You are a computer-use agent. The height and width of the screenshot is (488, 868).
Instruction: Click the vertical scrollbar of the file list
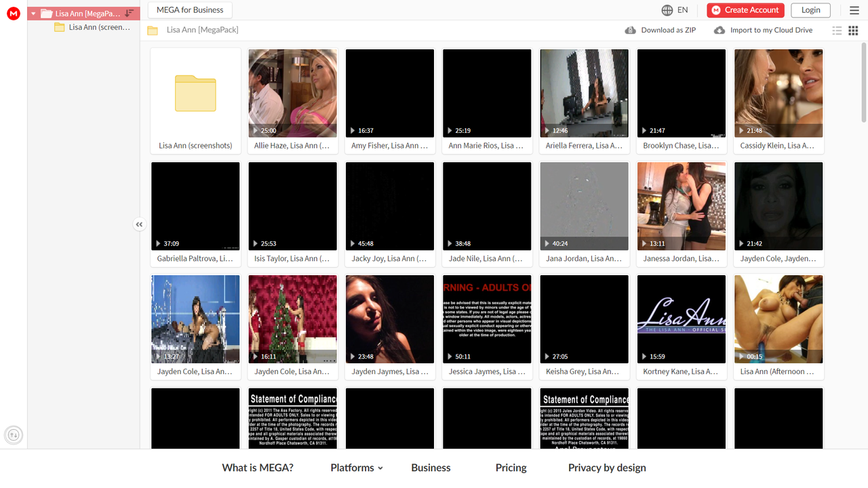click(x=864, y=81)
